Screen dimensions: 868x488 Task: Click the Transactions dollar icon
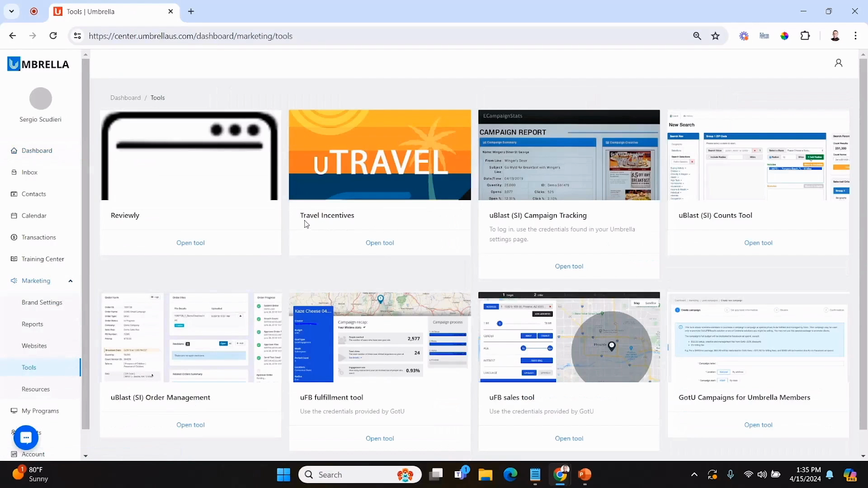[14, 237]
